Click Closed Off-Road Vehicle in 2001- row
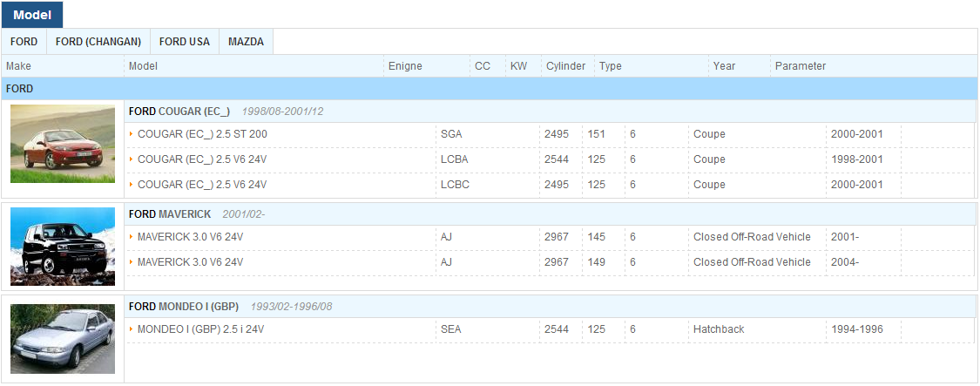 coord(752,237)
